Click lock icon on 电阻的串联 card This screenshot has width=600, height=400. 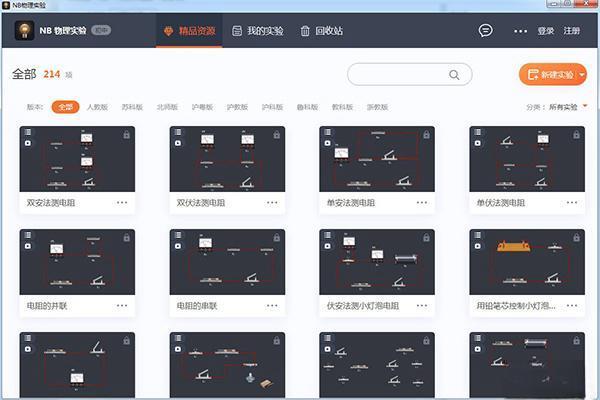[276, 238]
